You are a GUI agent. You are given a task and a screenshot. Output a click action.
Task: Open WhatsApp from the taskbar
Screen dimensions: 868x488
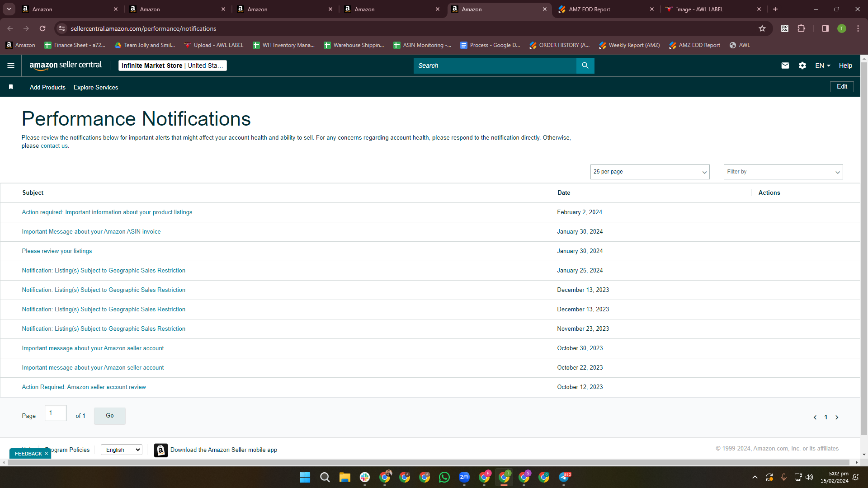coord(444,477)
